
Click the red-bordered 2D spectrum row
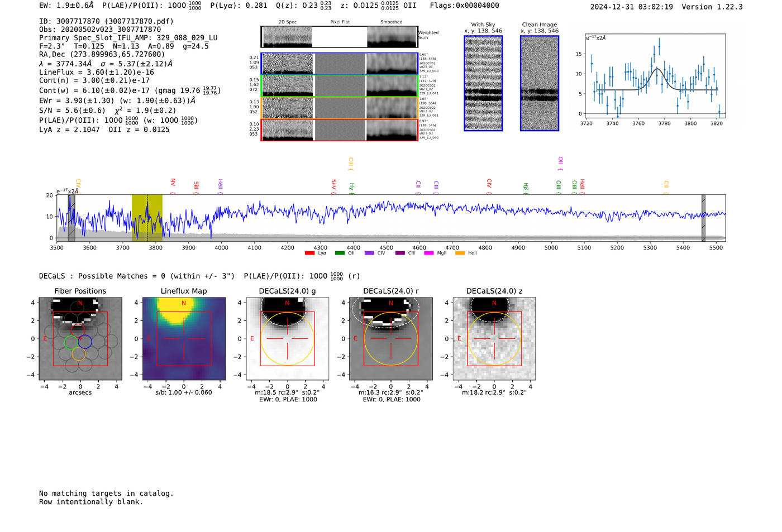[340, 130]
